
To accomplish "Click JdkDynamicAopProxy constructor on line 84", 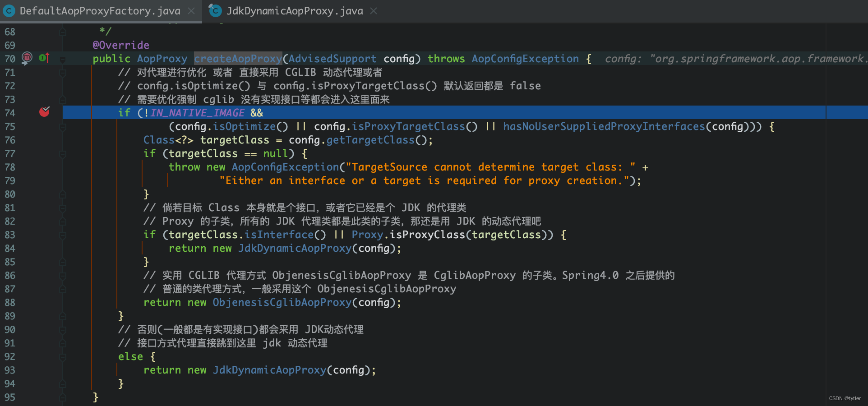I will (x=295, y=248).
